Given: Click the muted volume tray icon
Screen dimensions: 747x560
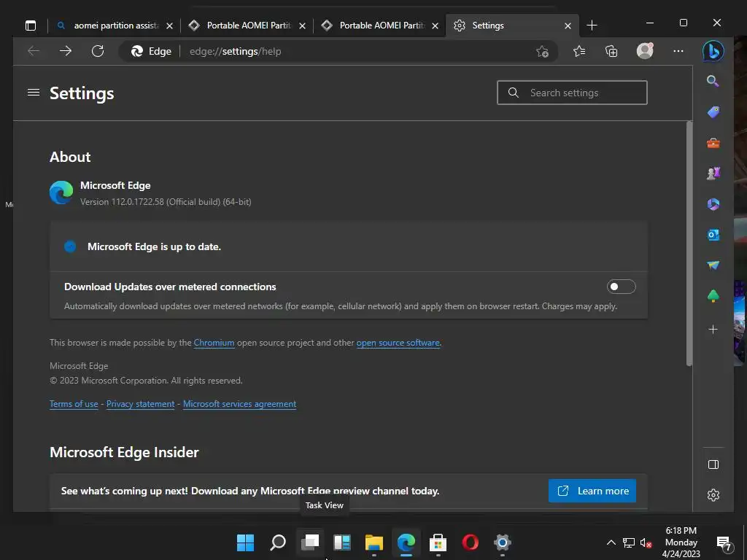Looking at the screenshot, I should (646, 542).
